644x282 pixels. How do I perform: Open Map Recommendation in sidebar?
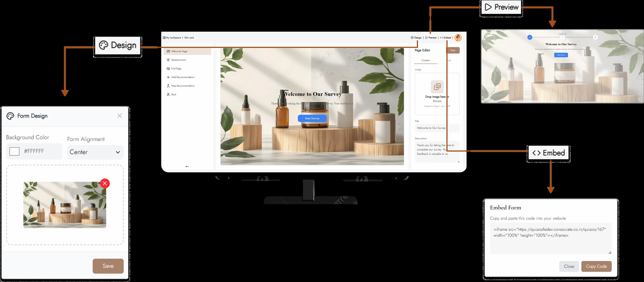(x=183, y=86)
